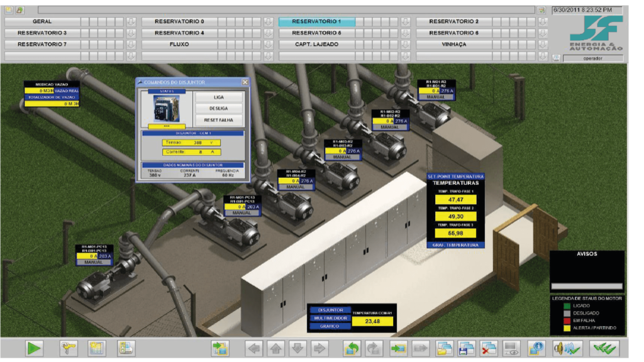This screenshot has width=644, height=362.
Task: Click the green double checkmark icon
Action: click(x=604, y=349)
